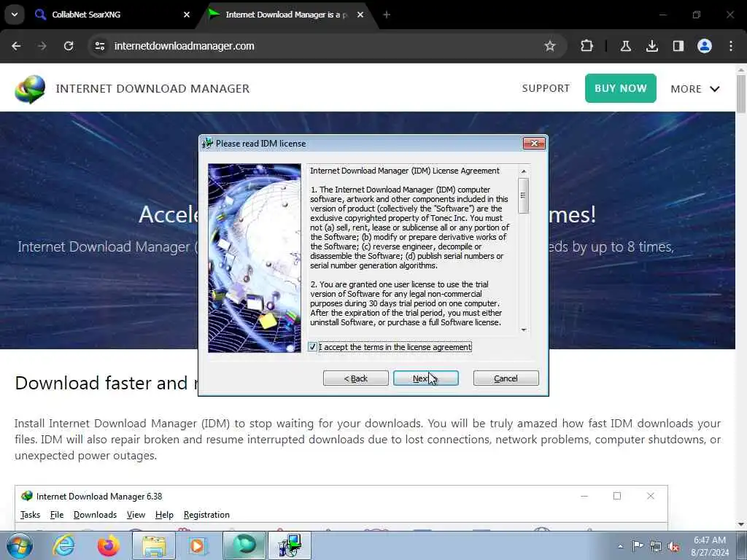Open the taskbar clock showing 6:47 AM
747x560 pixels.
pos(710,546)
